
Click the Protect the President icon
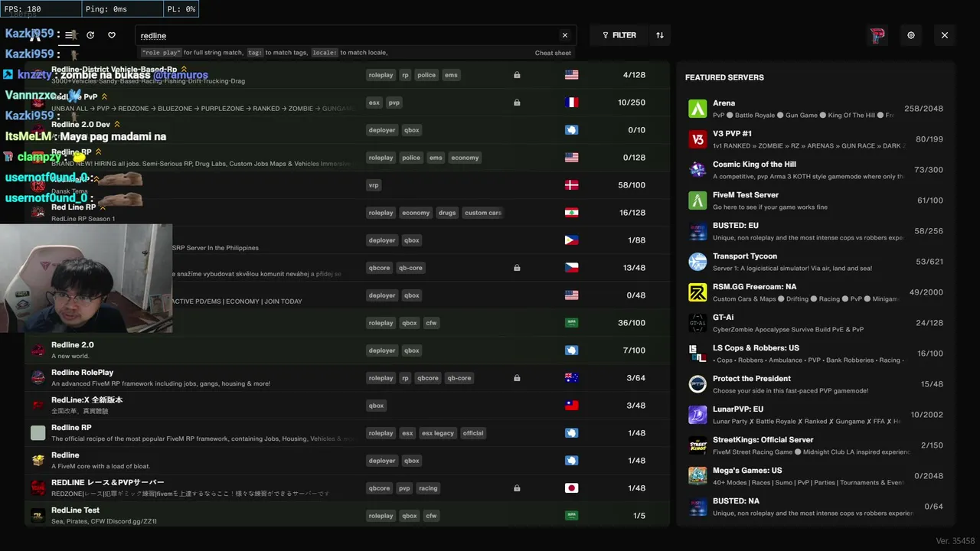697,384
